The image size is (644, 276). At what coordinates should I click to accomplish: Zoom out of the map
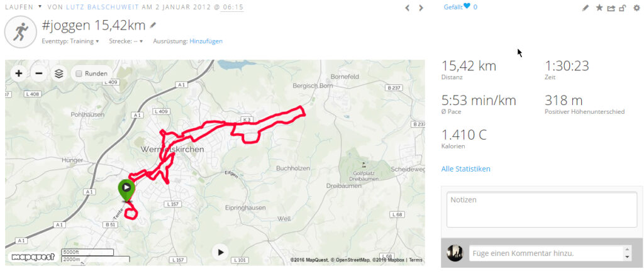[x=38, y=74]
